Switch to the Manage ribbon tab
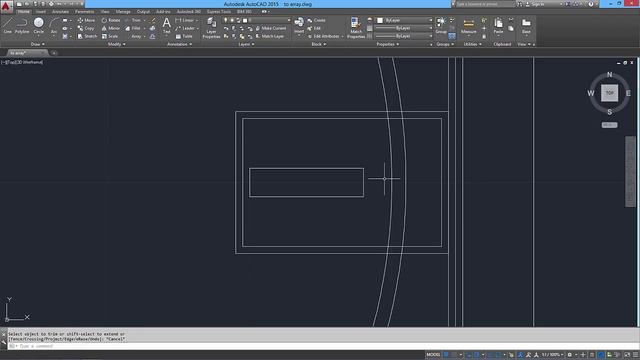Viewport: 640px width, 360px height. [123, 11]
